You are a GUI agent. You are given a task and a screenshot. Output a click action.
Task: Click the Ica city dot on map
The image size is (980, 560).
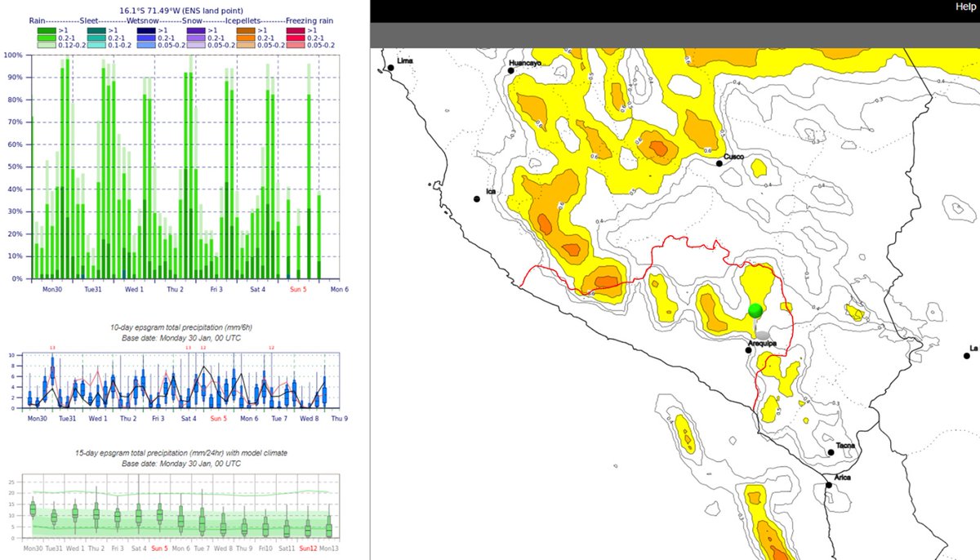coord(476,199)
